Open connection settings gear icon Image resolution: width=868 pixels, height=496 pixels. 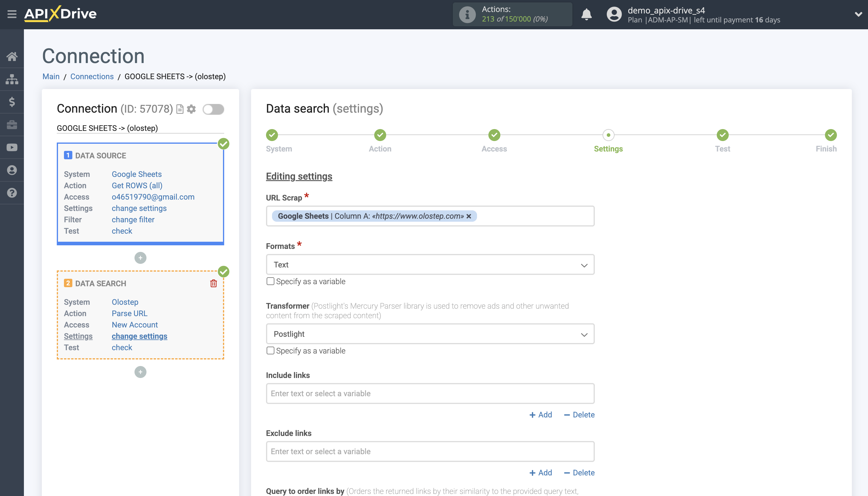(x=192, y=109)
